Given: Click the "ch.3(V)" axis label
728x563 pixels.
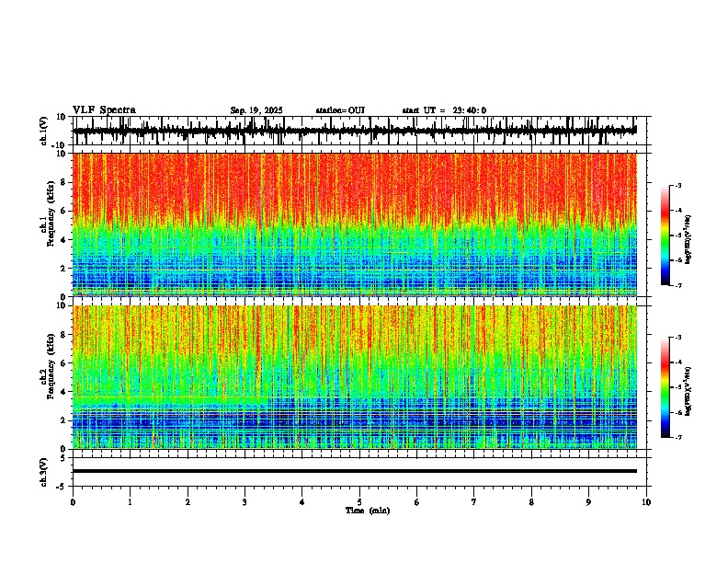Looking at the screenshot, I should (44, 472).
